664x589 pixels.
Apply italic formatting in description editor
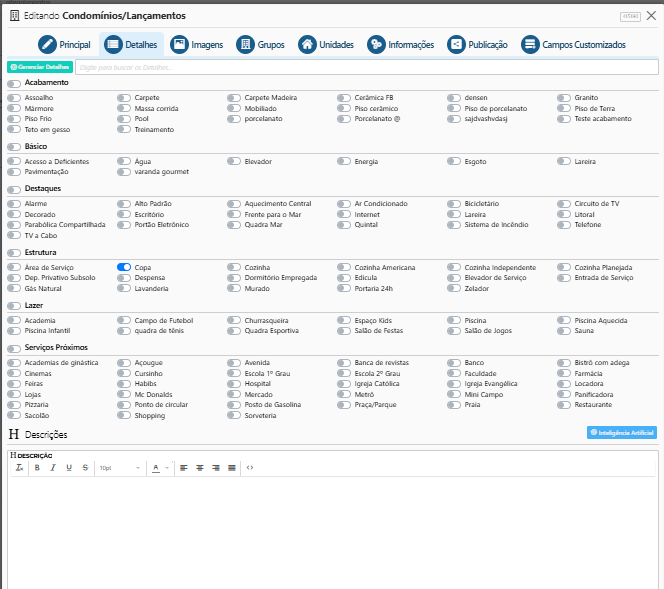(x=52, y=467)
